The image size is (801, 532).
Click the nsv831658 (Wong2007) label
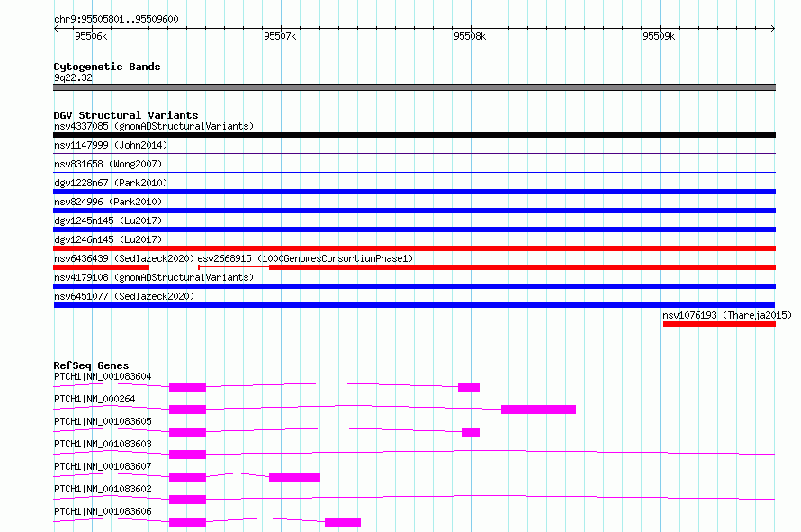pos(108,164)
